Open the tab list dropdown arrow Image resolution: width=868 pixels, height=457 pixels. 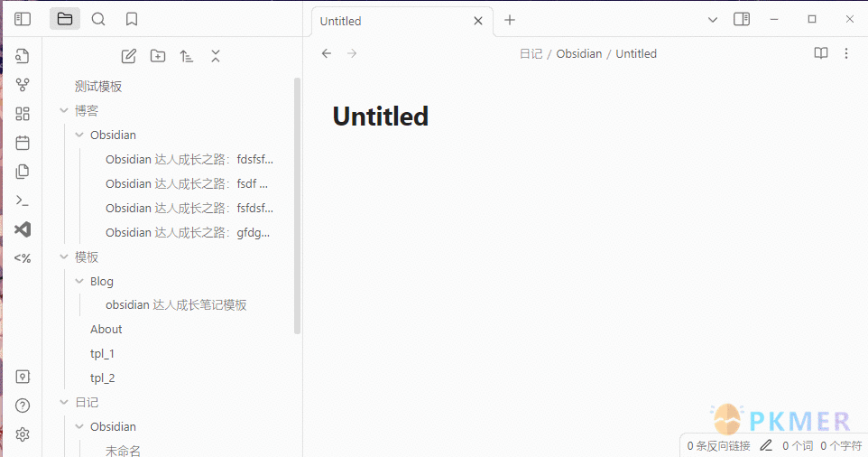tap(713, 20)
